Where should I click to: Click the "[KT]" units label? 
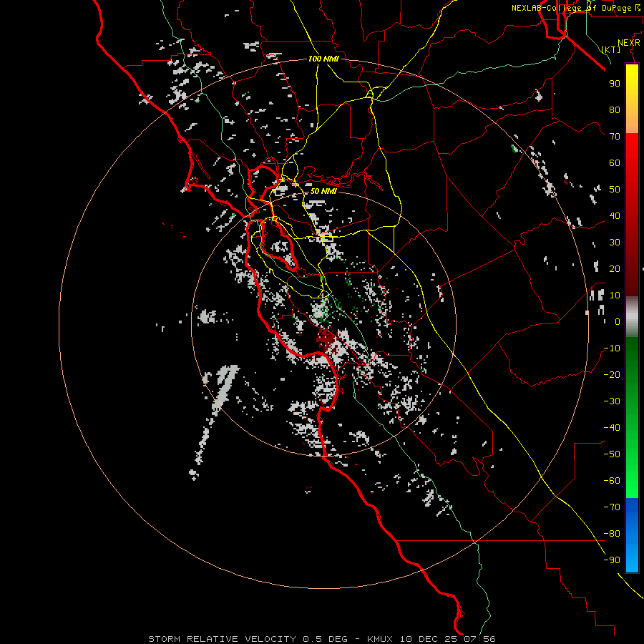(611, 49)
